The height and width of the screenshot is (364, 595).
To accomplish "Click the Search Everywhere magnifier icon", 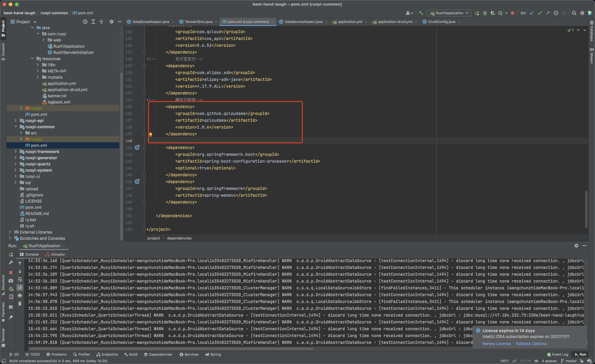I will [x=574, y=13].
